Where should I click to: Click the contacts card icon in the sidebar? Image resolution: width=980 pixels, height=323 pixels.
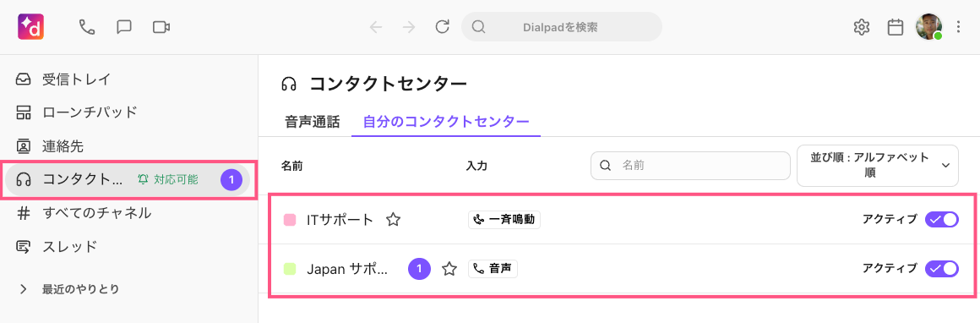point(24,146)
